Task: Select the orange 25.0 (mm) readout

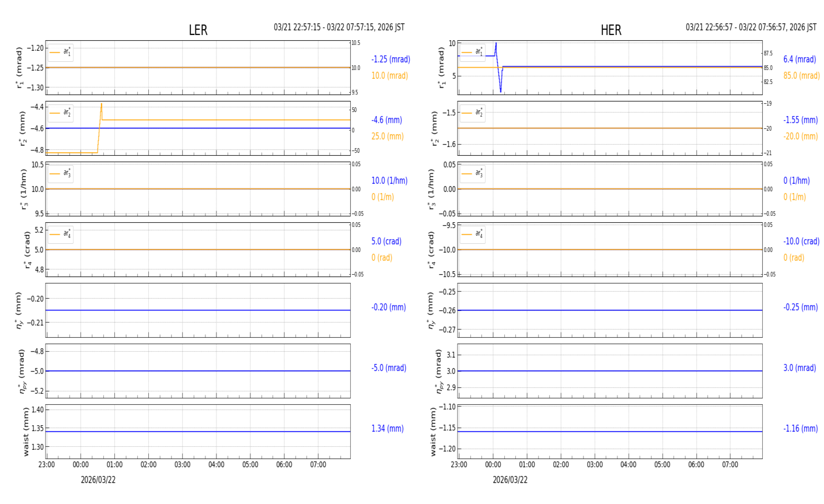Action: pyautogui.click(x=387, y=136)
